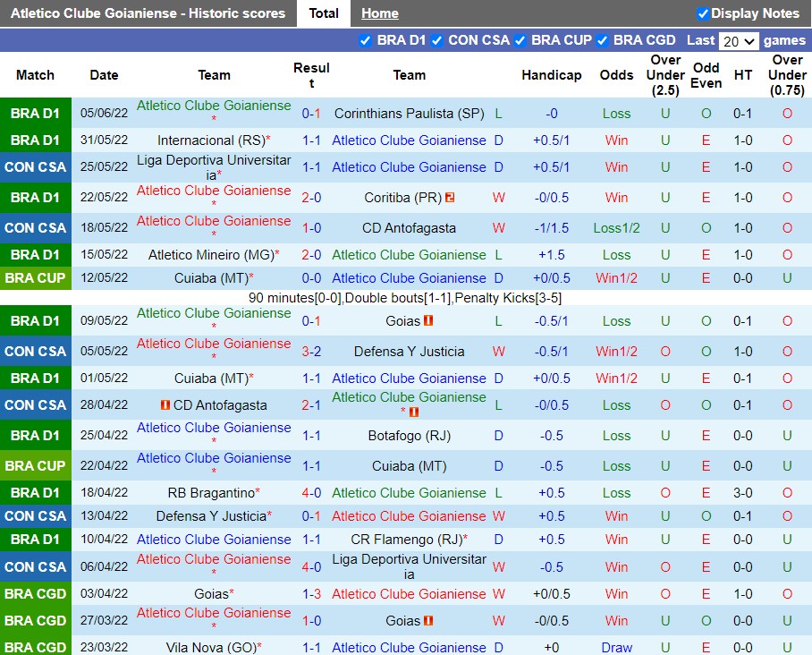The image size is (812, 655).
Task: Open Atletico Mineiro (MG) team link
Action: [211, 255]
